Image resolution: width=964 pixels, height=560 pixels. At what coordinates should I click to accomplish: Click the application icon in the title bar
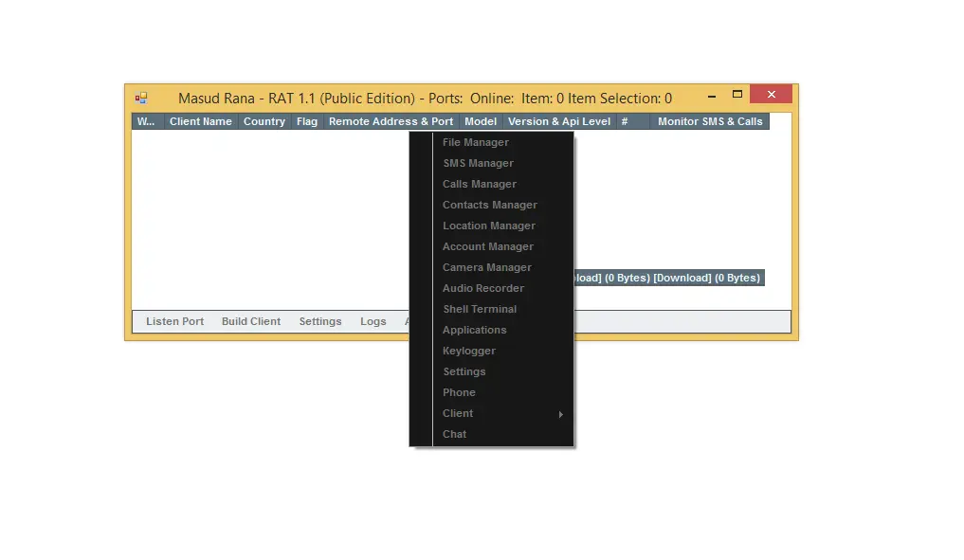[141, 98]
